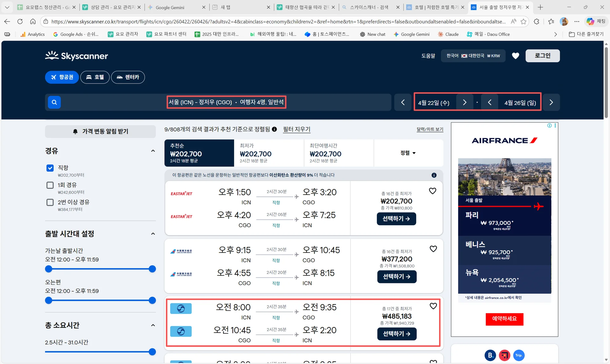Check the 2번 이상 경유 option
The height and width of the screenshot is (364, 610).
click(50, 202)
